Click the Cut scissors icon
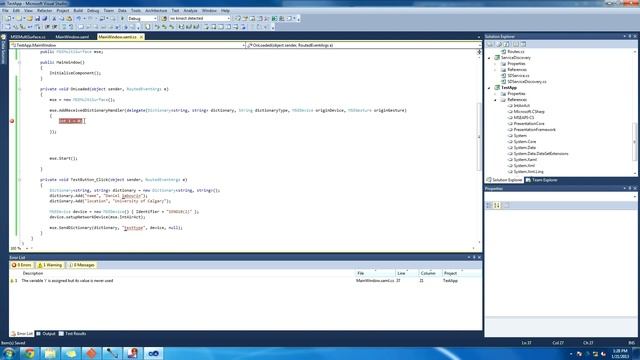The width and height of the screenshot is (640, 360). (54, 18)
